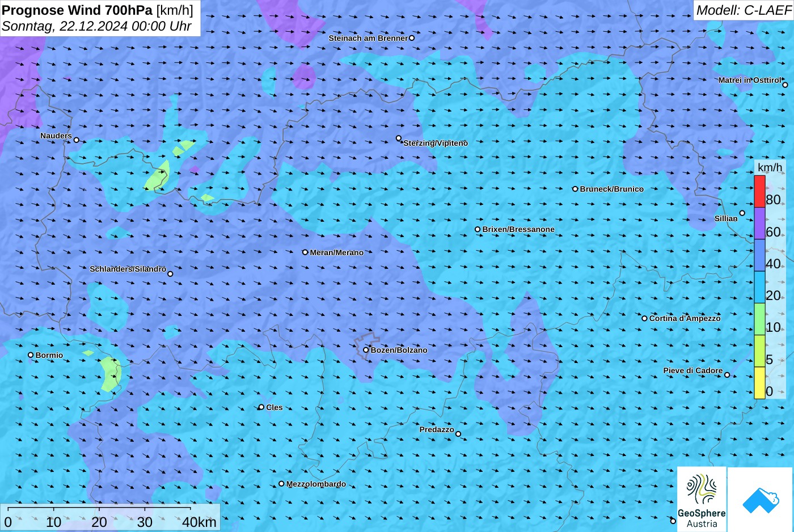Screen dimensions: 794x532
Task: Select the "40km" scale bar label
Action: (199, 522)
